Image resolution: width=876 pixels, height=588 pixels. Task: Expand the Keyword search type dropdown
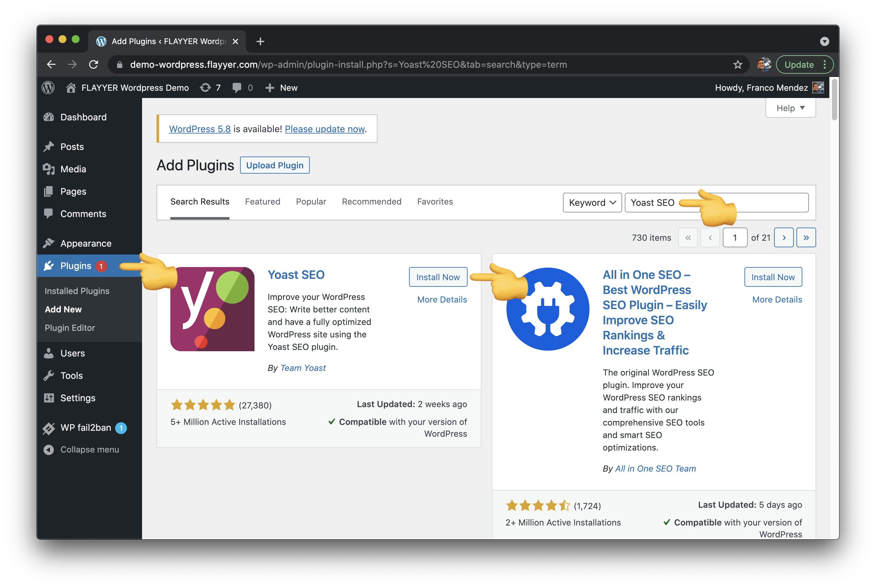coord(592,203)
